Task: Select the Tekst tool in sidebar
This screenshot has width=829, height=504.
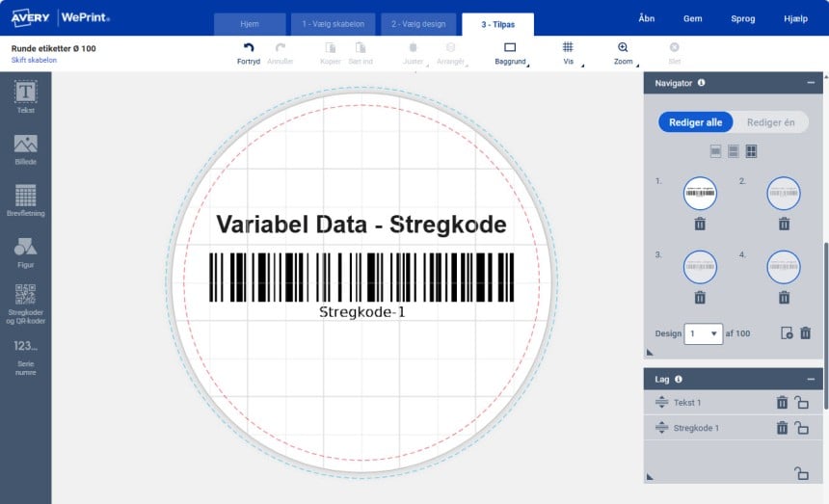Action: pyautogui.click(x=26, y=96)
